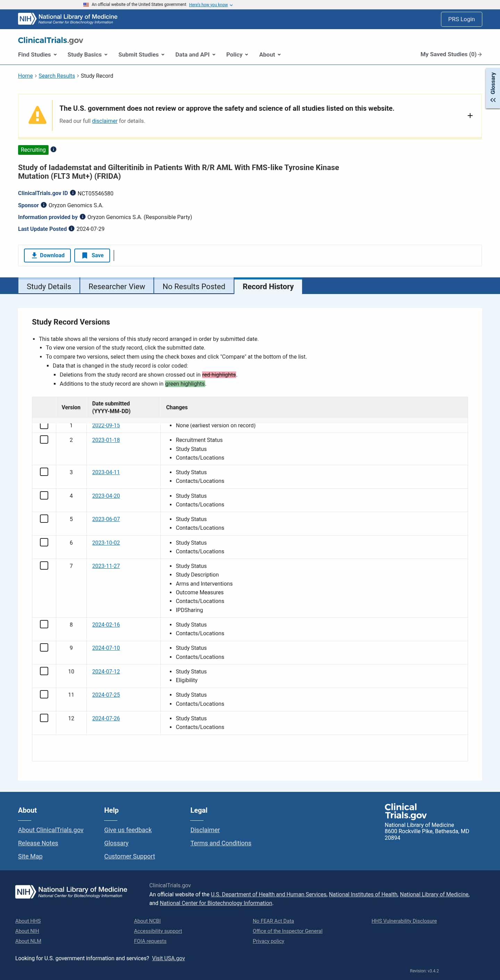Open version submitted on 2023-11-27
The image size is (500, 980).
click(x=106, y=566)
